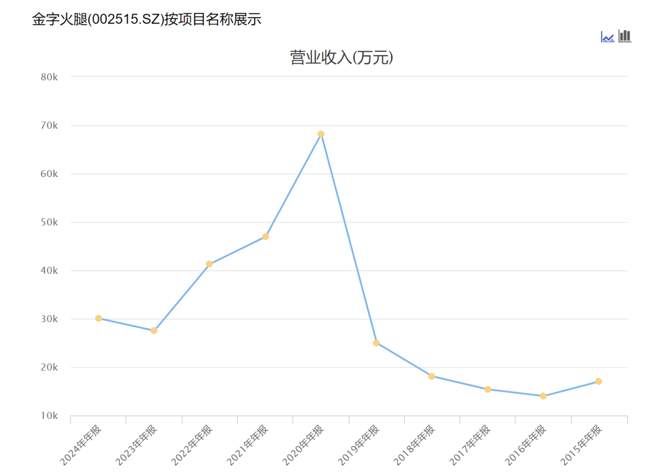Click the 2017年年报 axis label
Viewport: 667px width, 475px height.
[x=470, y=445]
